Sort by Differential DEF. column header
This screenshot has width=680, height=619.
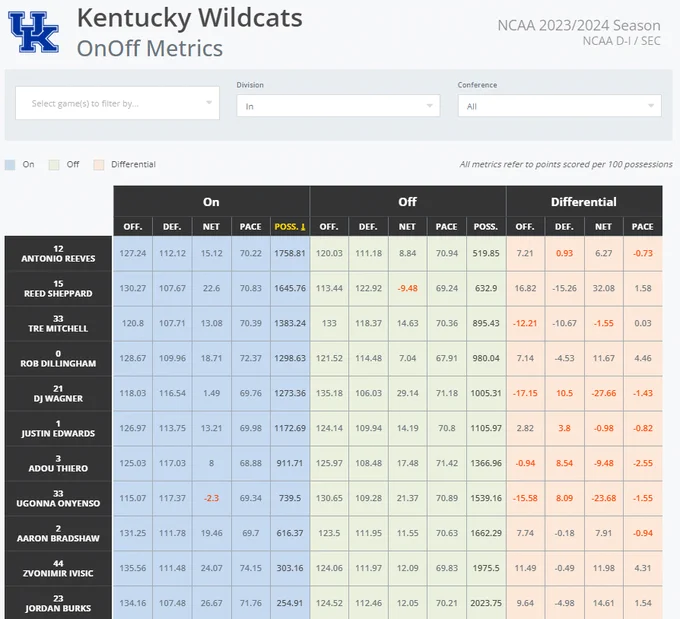click(x=564, y=226)
